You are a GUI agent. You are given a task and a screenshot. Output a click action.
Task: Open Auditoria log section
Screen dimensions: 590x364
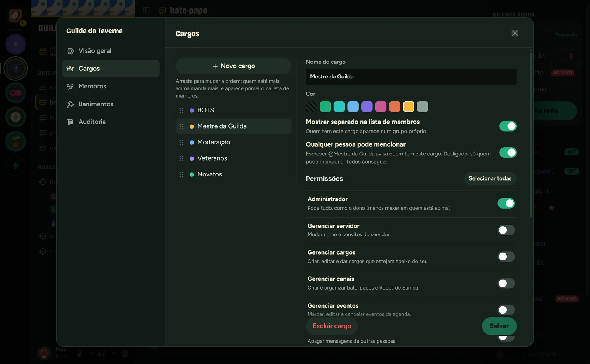click(x=111, y=122)
